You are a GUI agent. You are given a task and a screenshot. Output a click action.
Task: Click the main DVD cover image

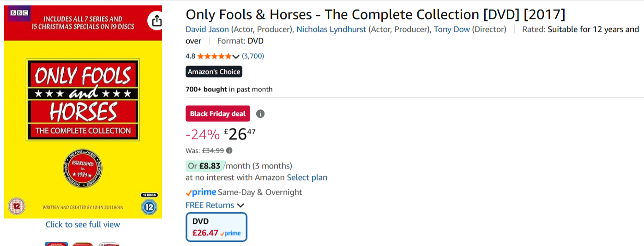coord(83,111)
